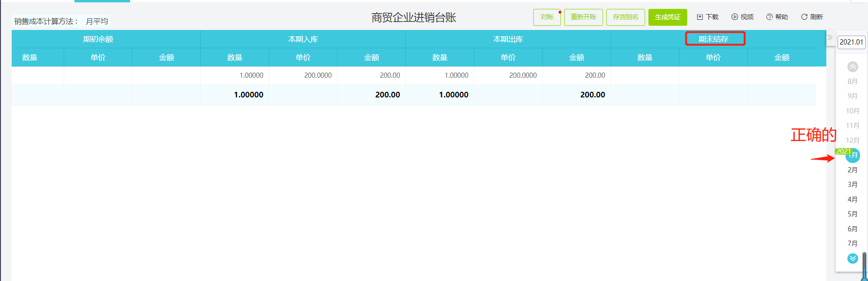The height and width of the screenshot is (281, 868).
Task: Click the 对账 reconcile button
Action: (x=547, y=17)
